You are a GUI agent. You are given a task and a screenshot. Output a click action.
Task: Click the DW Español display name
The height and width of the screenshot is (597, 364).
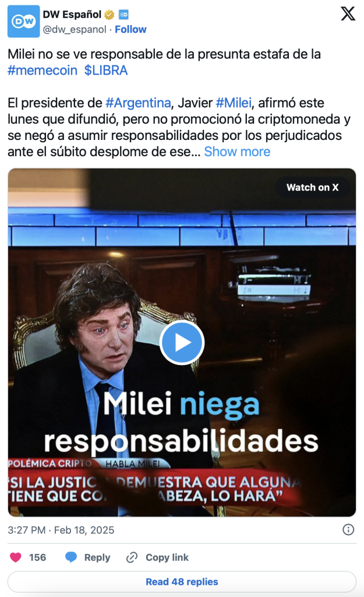point(72,15)
